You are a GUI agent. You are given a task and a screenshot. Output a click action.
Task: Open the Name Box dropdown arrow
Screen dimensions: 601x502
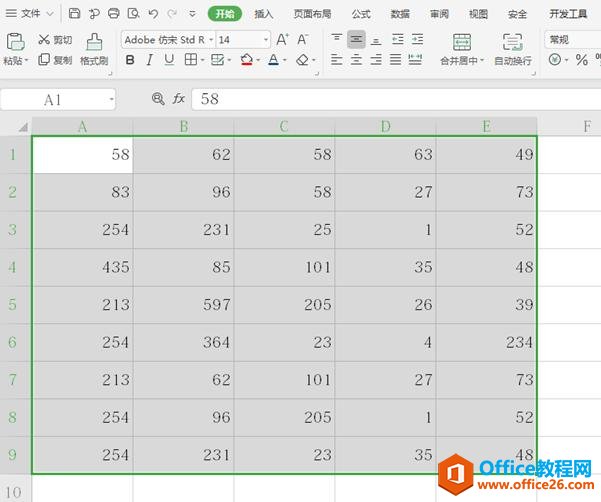pos(111,99)
